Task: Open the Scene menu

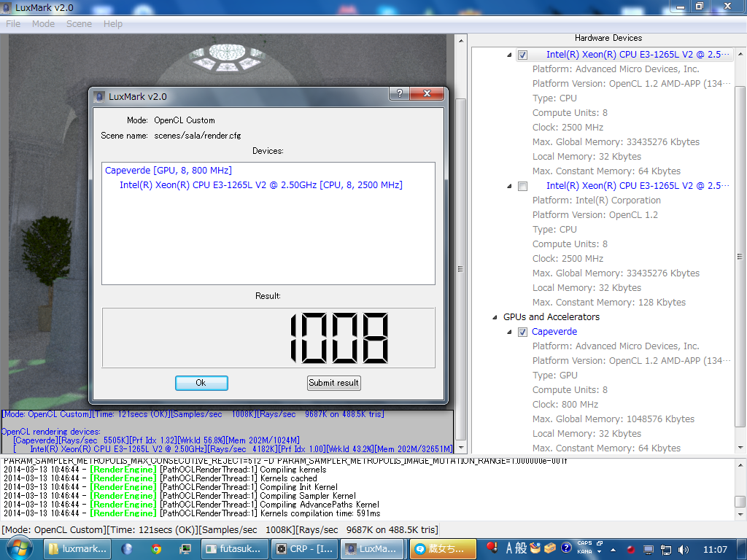Action: tap(79, 23)
